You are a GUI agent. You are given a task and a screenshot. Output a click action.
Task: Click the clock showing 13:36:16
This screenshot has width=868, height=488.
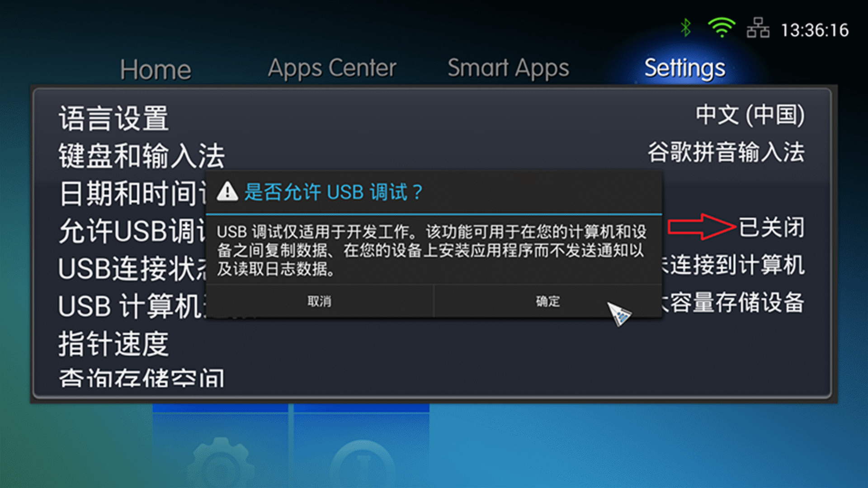[x=815, y=30]
